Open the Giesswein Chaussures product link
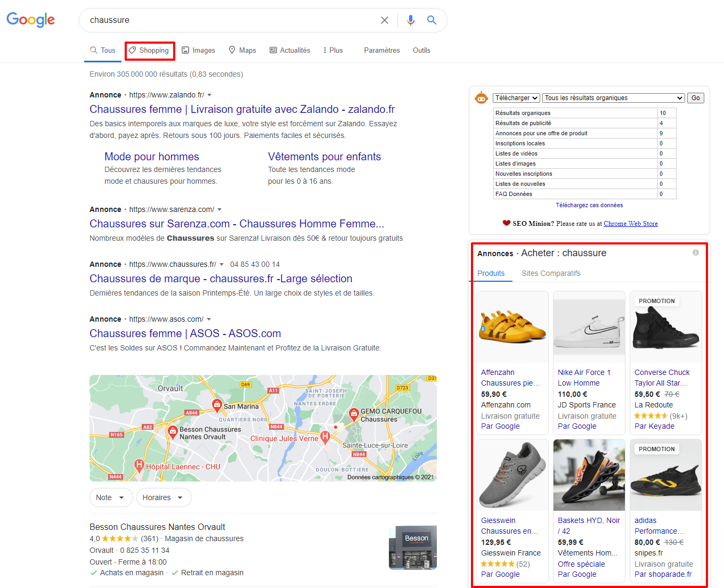 [510, 526]
